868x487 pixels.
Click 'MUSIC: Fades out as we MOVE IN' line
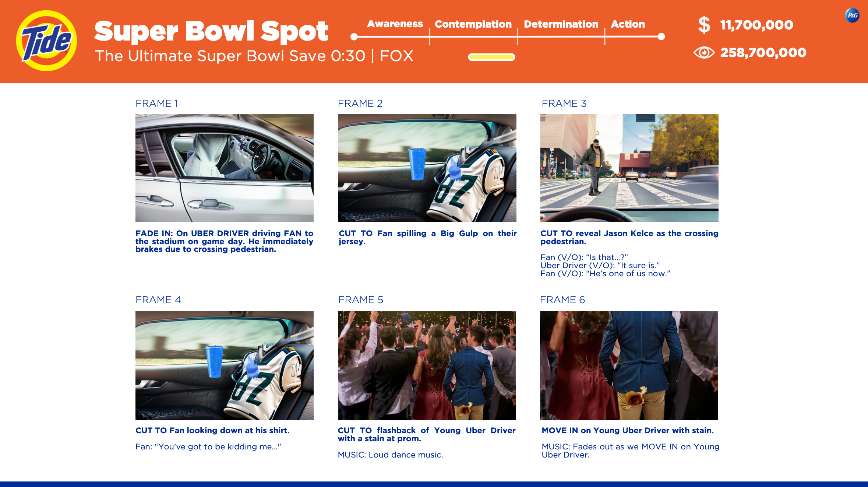(631, 451)
